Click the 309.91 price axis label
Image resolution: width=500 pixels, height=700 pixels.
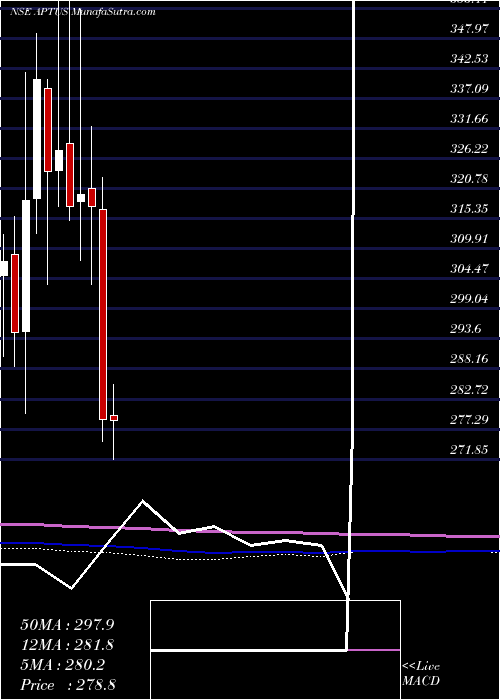468,239
